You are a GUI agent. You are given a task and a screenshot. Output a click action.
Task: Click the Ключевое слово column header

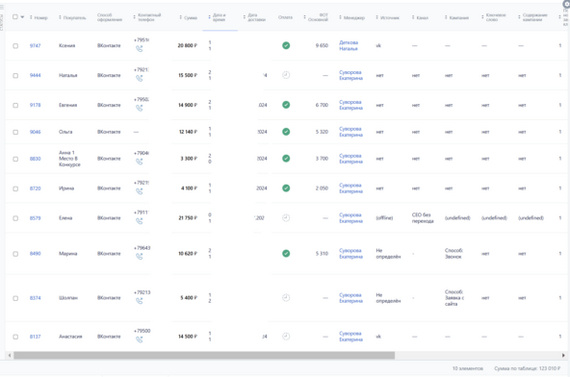pos(495,17)
